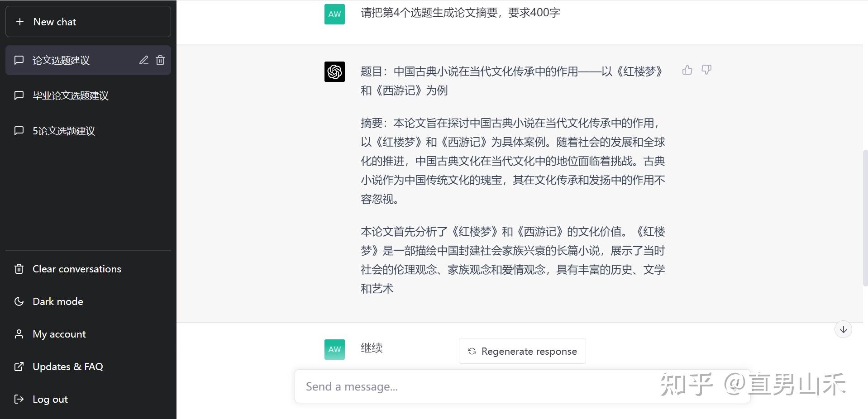Image resolution: width=868 pixels, height=419 pixels.
Task: Open the conversation 毕业论文选题建议
Action: point(71,95)
